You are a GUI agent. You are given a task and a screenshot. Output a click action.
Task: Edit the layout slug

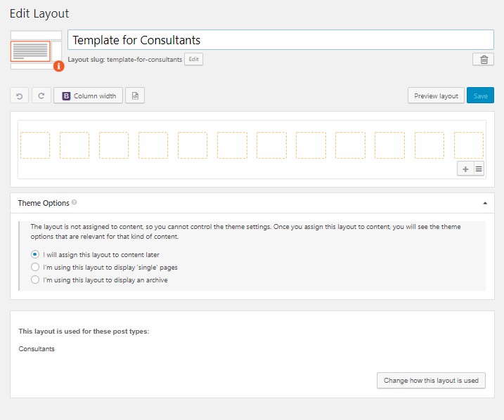click(x=194, y=60)
